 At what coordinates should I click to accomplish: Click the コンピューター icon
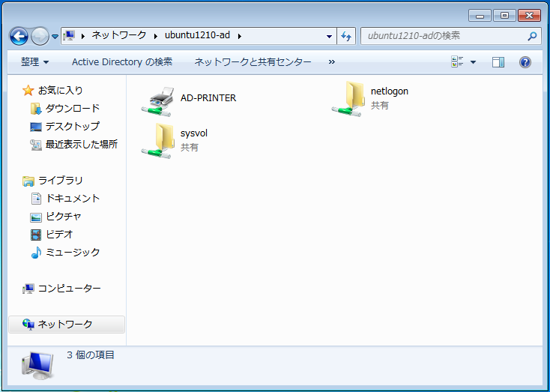(28, 289)
